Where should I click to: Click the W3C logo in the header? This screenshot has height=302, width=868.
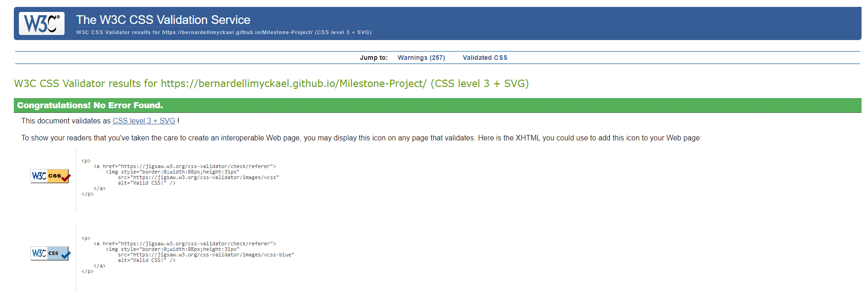click(41, 23)
